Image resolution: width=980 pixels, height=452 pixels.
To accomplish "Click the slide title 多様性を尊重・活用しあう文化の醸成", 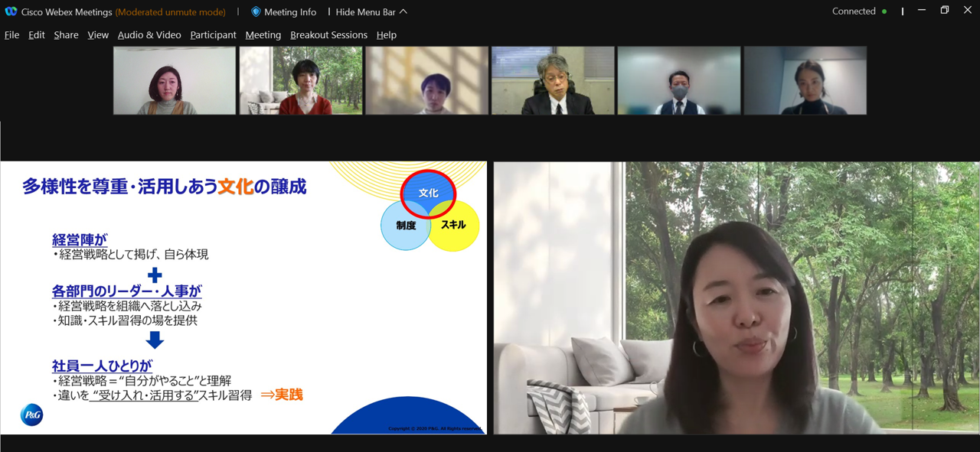I will 165,187.
